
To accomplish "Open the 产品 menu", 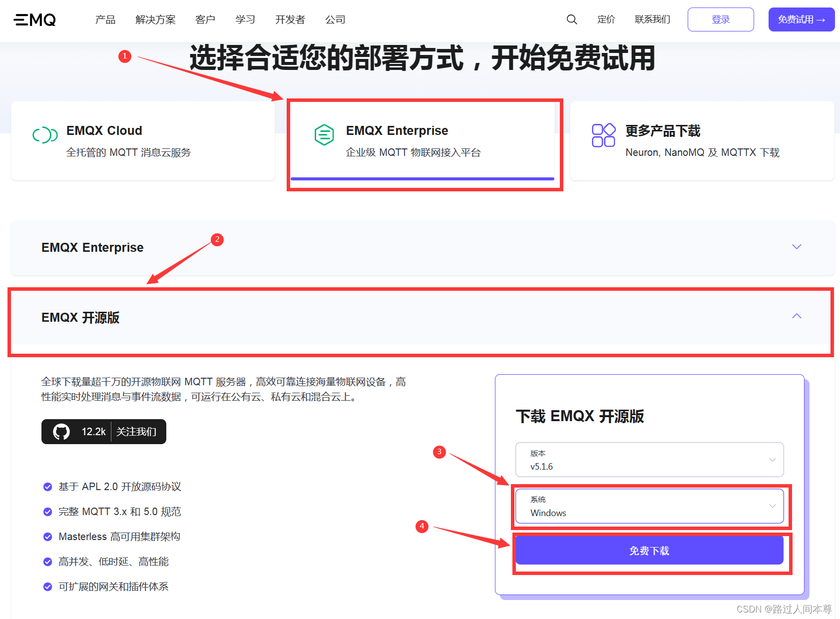I will pos(105,19).
